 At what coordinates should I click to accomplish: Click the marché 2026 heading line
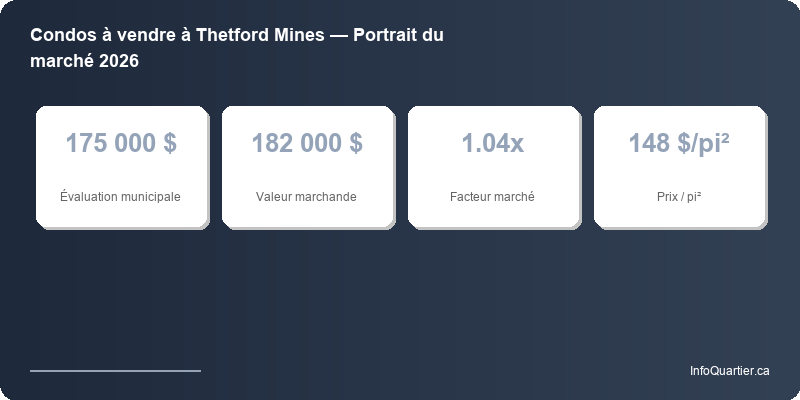84,61
